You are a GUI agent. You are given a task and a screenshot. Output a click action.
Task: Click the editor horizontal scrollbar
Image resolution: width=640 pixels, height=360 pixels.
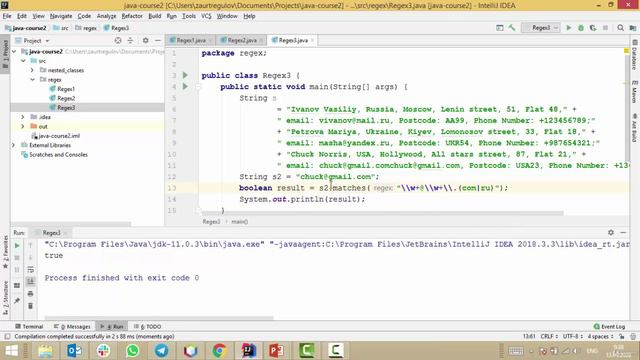382,213
